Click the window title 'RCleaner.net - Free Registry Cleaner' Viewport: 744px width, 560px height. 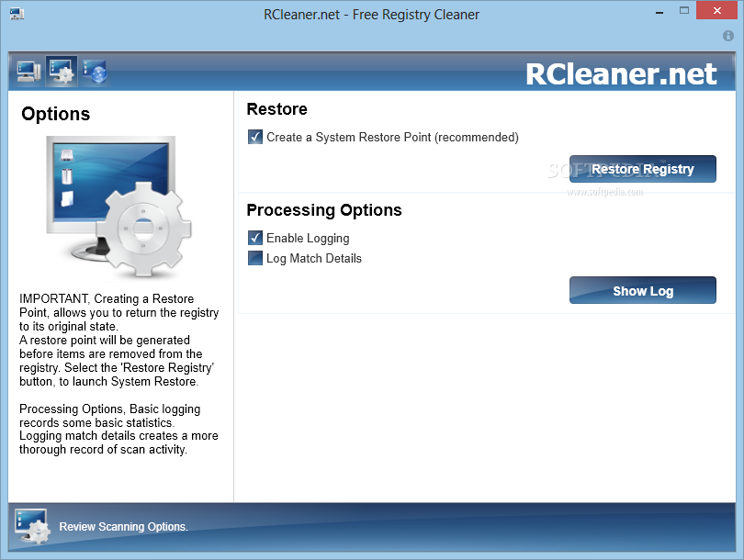tap(371, 15)
